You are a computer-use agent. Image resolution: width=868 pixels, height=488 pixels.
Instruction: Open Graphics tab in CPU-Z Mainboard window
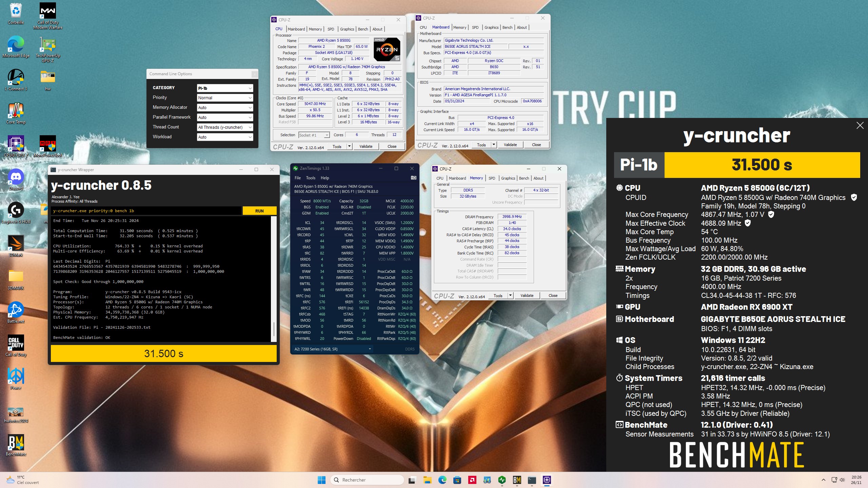coord(491,27)
